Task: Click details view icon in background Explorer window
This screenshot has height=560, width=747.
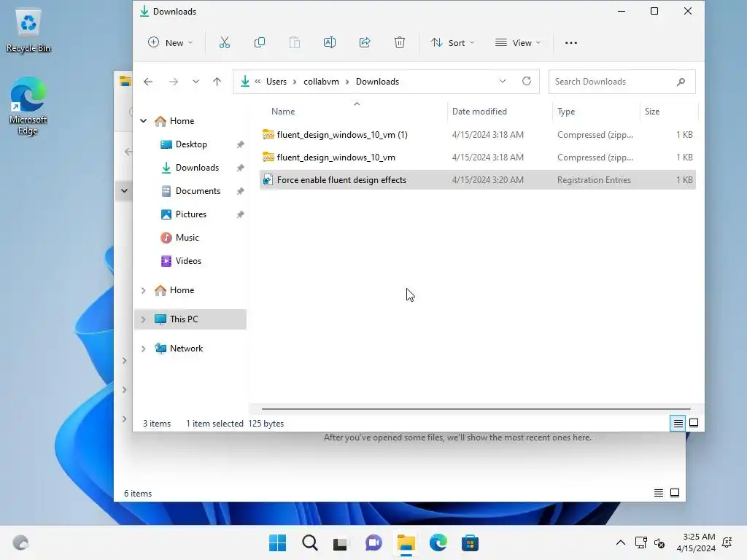Action: coord(659,493)
